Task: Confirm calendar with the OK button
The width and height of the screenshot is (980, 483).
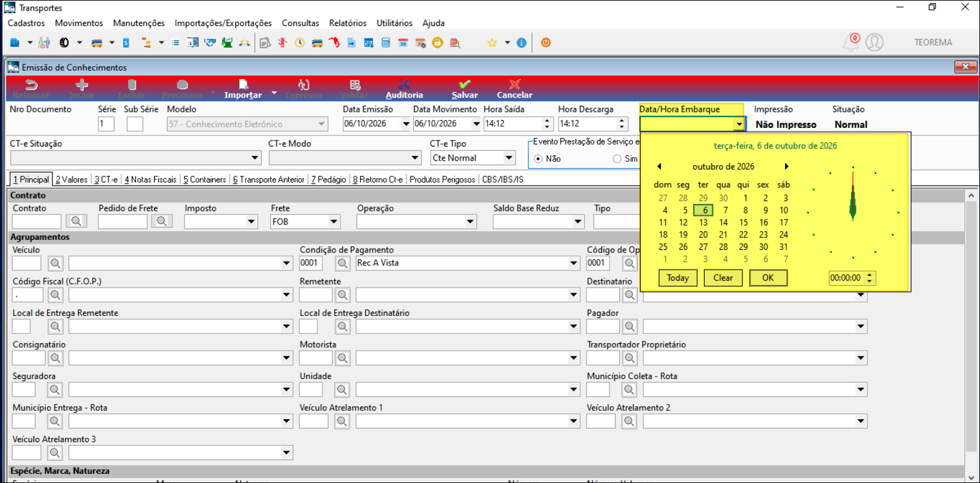Action: pos(768,278)
